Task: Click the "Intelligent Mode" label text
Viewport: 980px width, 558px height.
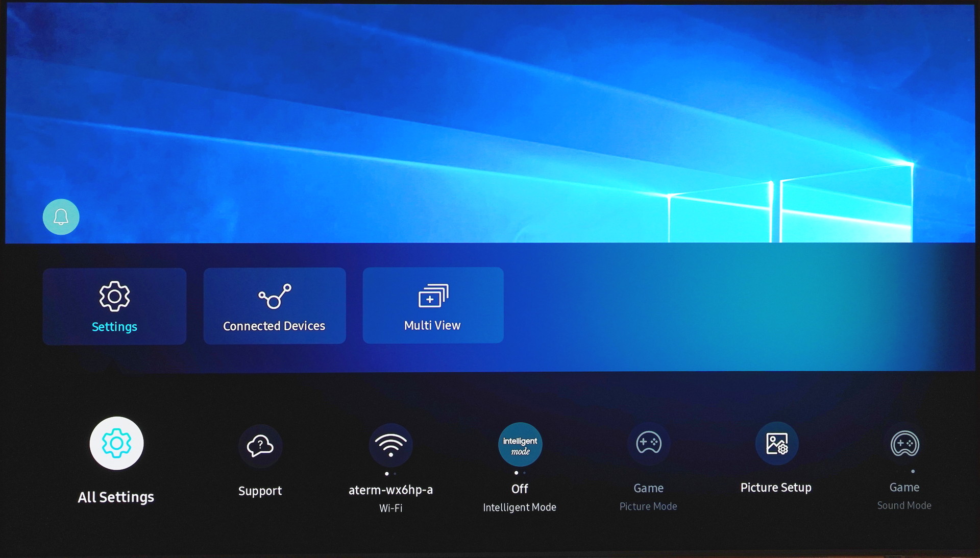Action: (520, 507)
